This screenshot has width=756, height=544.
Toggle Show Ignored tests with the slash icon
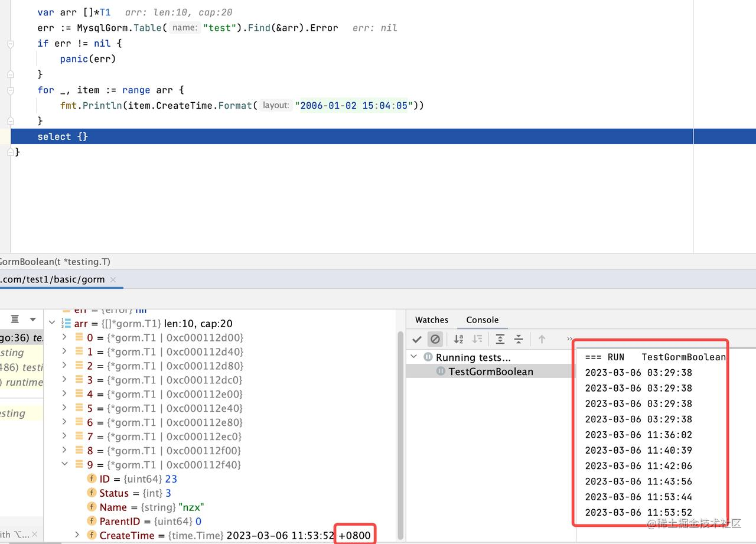[x=435, y=339]
